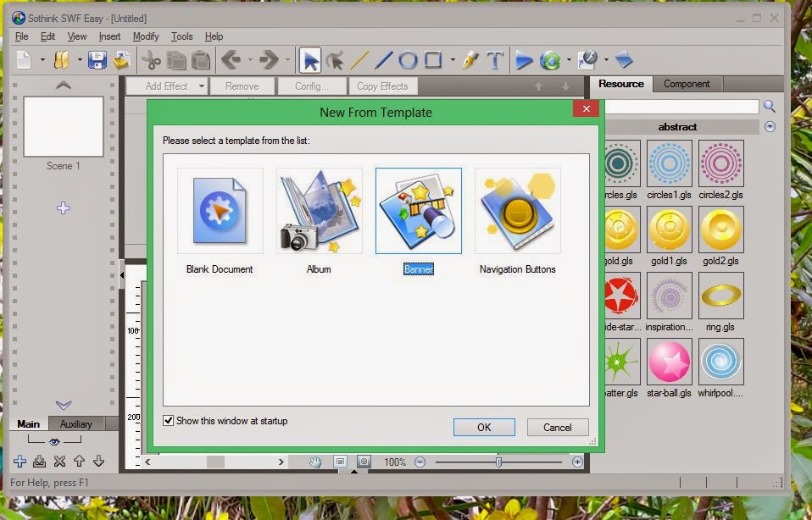The image size is (812, 520).
Task: Click the Paste clipboard icon
Action: tap(201, 60)
